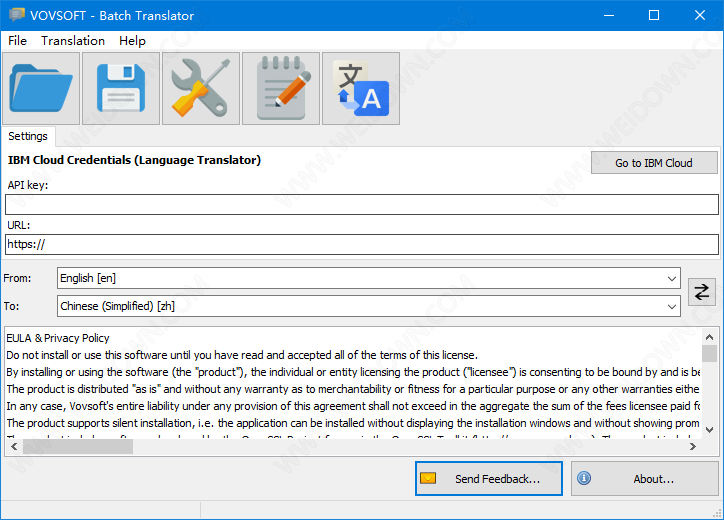Click Go to IBM Cloud button
The width and height of the screenshot is (724, 520).
[x=654, y=163]
